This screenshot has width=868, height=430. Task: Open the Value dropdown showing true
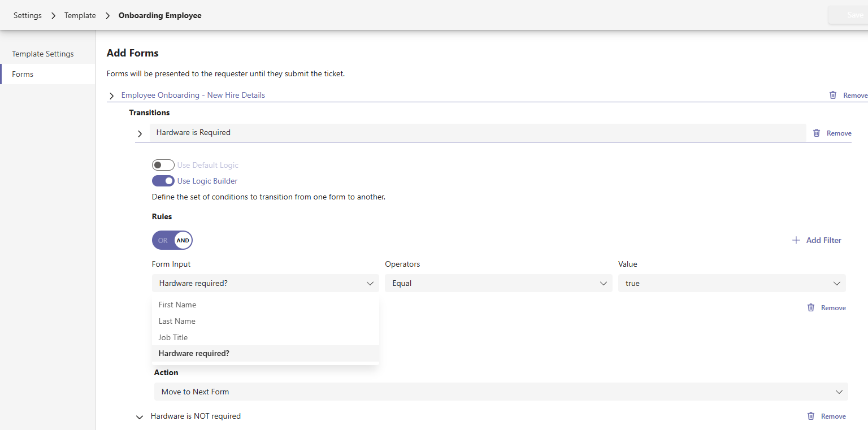pyautogui.click(x=731, y=283)
